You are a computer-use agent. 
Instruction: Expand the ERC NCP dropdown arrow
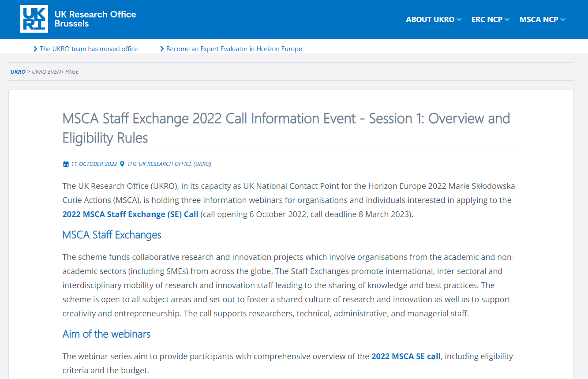pos(507,19)
